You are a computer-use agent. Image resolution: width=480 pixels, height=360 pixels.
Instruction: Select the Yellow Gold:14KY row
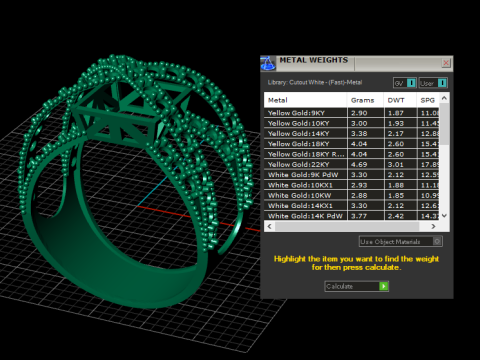[x=352, y=133]
